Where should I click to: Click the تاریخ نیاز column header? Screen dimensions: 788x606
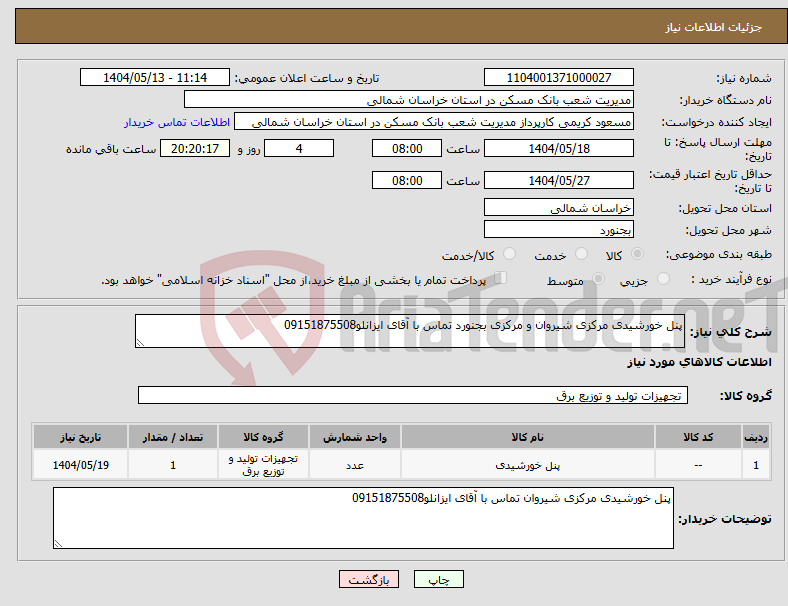point(80,437)
